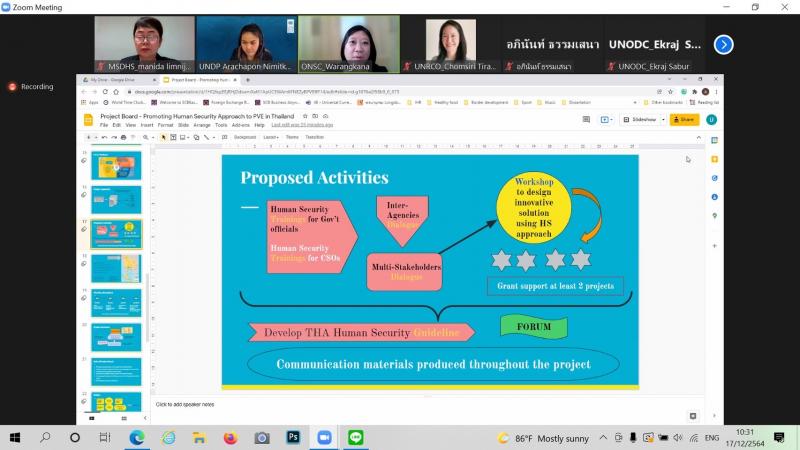This screenshot has width=800, height=450.
Task: Click the Slideshow button
Action: click(x=640, y=119)
